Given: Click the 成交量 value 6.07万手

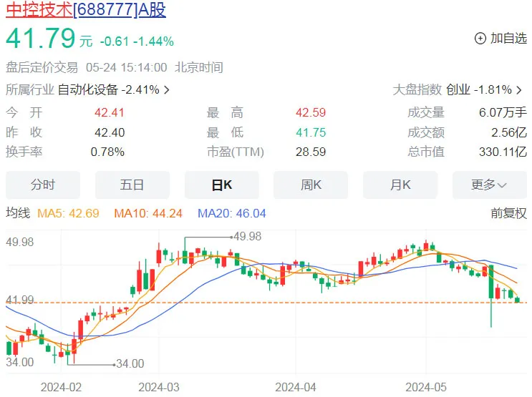Looking at the screenshot, I should click(x=503, y=112).
